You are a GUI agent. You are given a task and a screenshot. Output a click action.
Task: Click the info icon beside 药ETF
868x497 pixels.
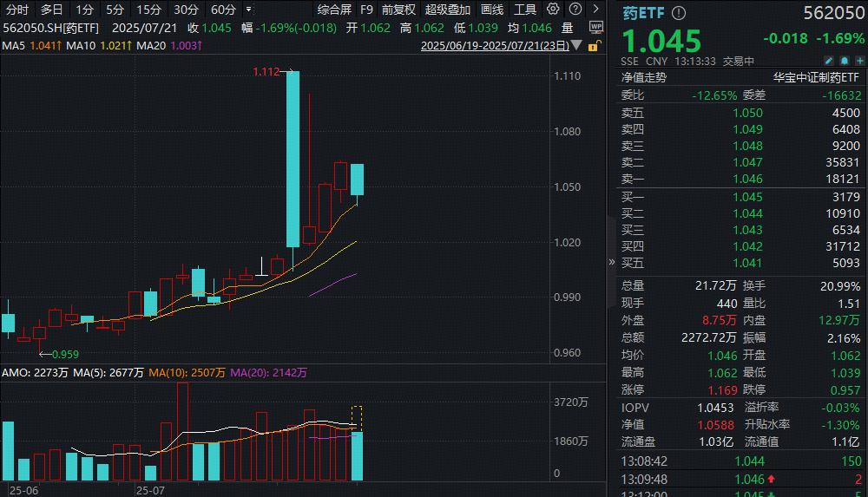[679, 13]
